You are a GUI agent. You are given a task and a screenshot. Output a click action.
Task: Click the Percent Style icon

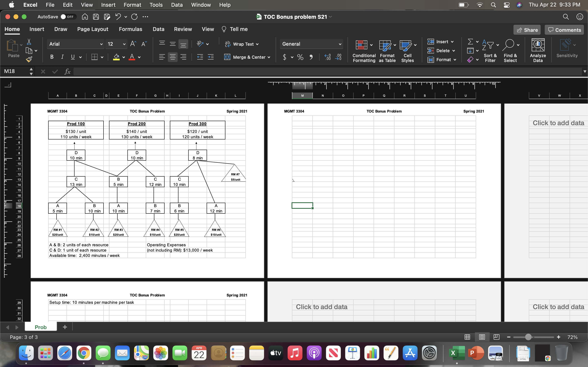(300, 57)
